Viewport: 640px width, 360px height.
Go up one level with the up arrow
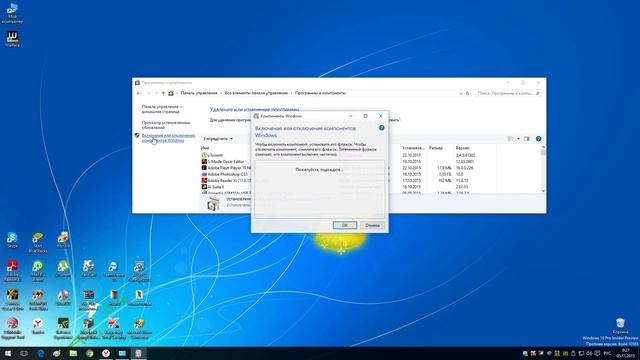click(163, 93)
